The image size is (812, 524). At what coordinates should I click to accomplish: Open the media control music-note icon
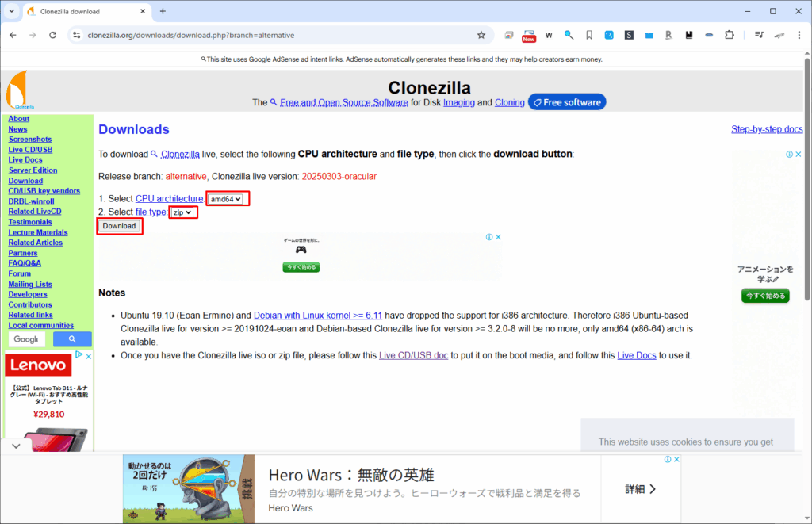pyautogui.click(x=759, y=35)
